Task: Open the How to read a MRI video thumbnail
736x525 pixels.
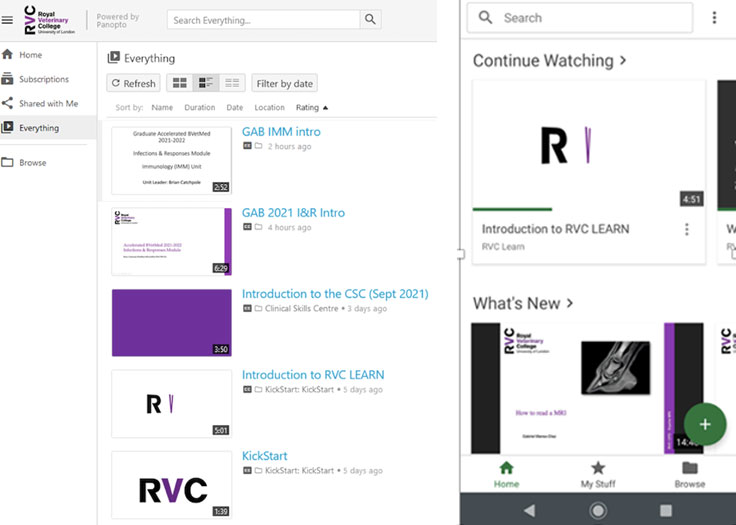Action: pos(588,388)
